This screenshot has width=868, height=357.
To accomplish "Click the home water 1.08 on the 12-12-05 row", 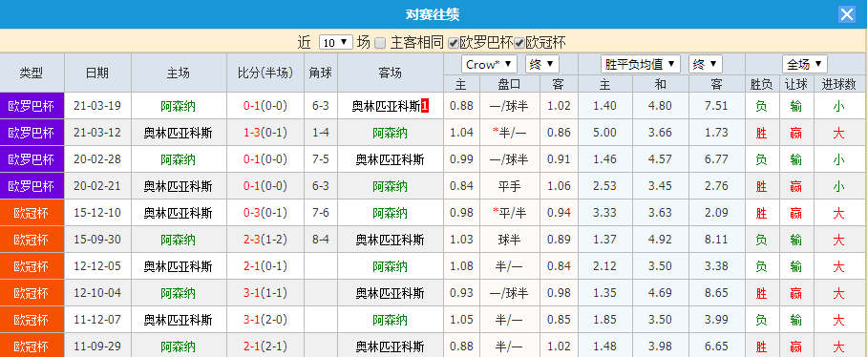I will pyautogui.click(x=461, y=266).
